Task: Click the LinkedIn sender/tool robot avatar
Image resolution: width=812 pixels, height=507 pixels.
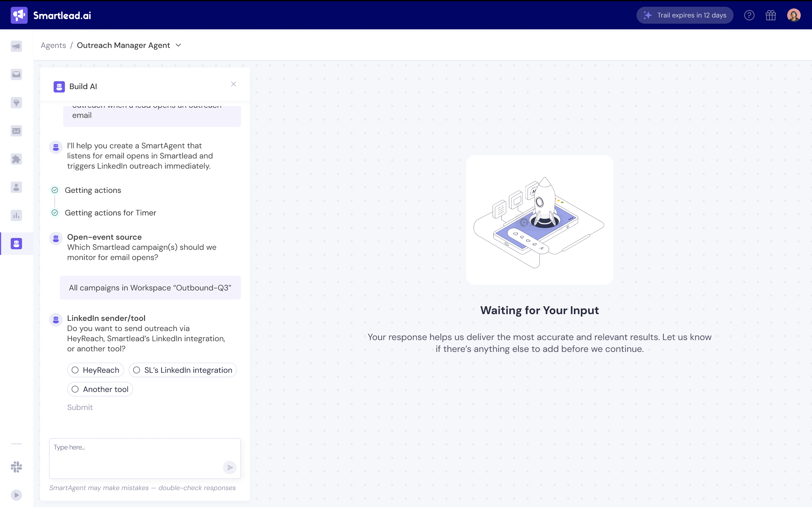Action: click(x=56, y=320)
